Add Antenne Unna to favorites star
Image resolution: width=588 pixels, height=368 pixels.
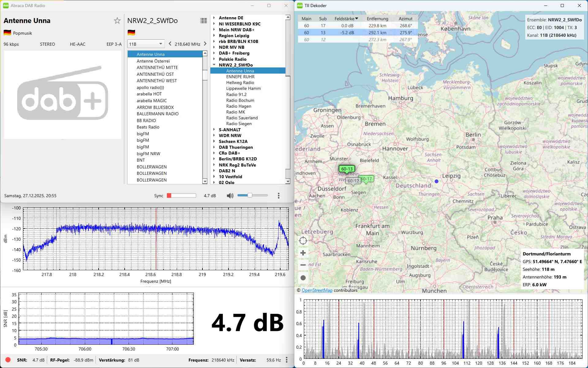pos(117,21)
